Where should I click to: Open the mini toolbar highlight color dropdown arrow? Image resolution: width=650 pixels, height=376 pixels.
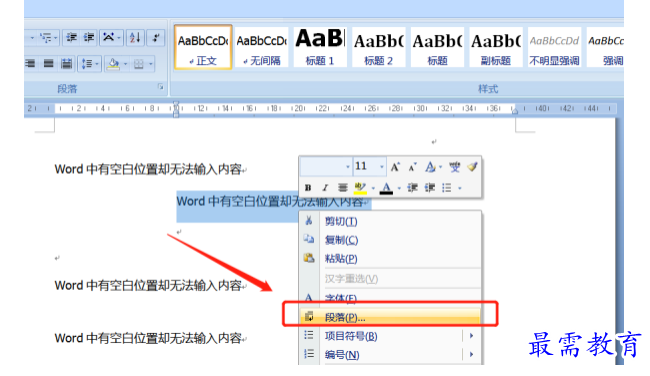373,189
